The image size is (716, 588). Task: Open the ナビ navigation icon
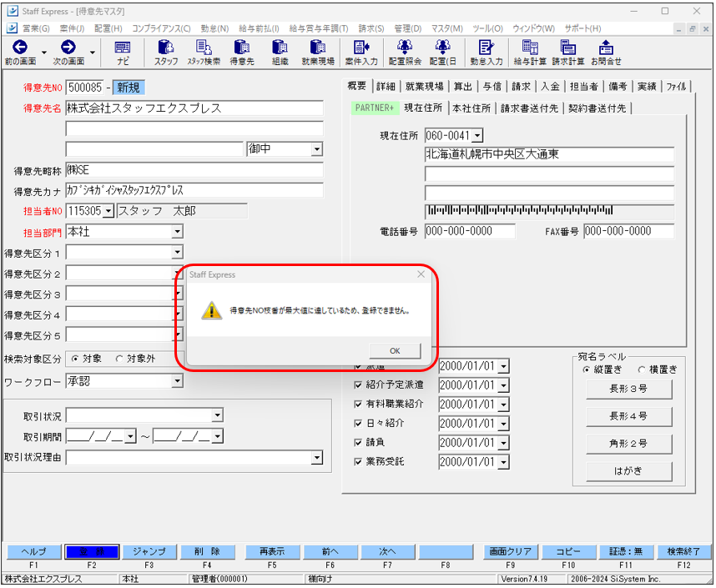pos(123,52)
